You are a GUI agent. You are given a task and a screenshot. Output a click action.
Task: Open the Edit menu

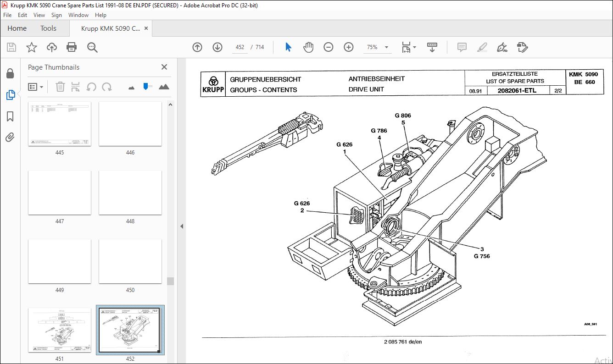22,15
